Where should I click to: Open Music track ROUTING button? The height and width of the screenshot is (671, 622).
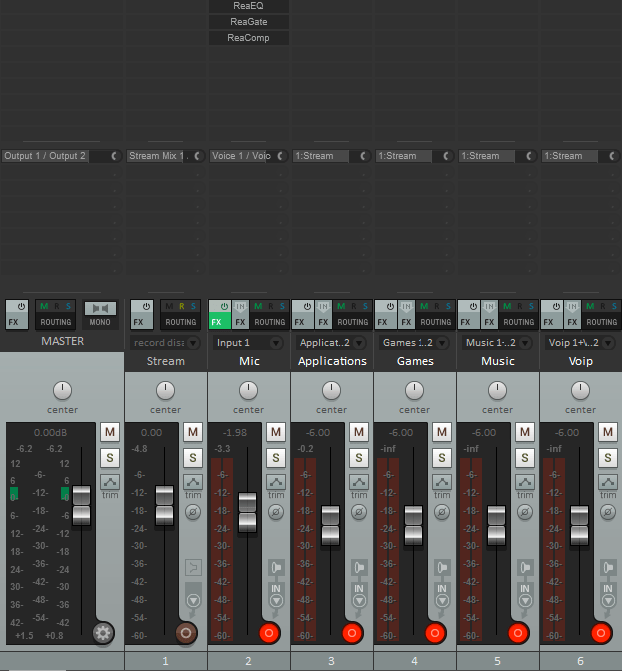[519, 322]
